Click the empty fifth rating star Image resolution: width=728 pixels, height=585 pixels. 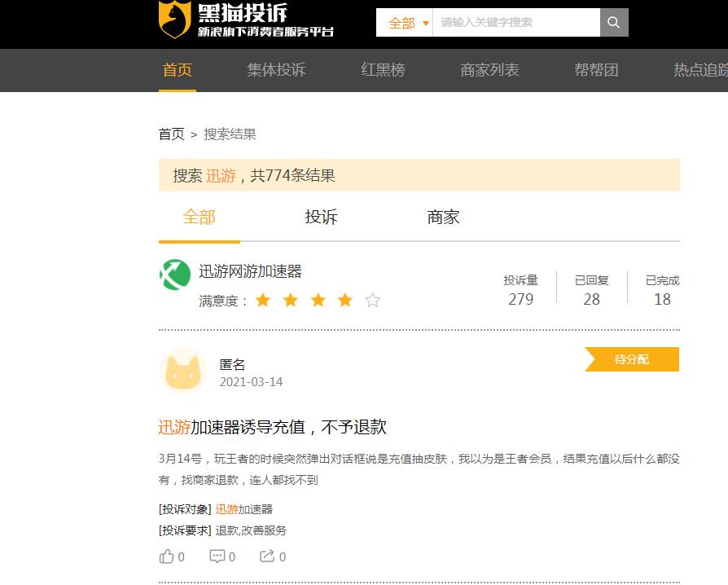tap(372, 300)
